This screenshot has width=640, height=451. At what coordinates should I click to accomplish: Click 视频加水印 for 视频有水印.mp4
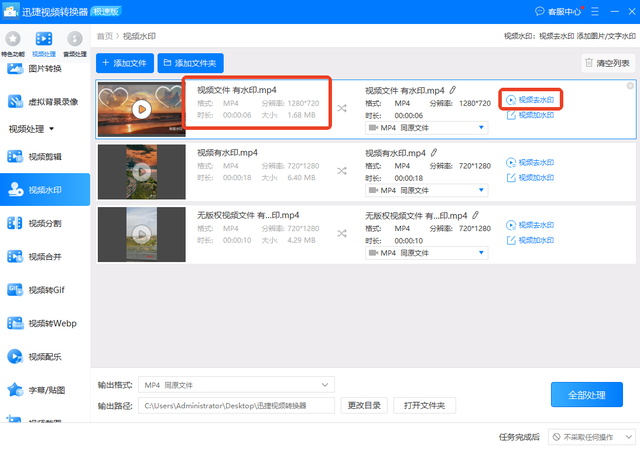click(530, 178)
